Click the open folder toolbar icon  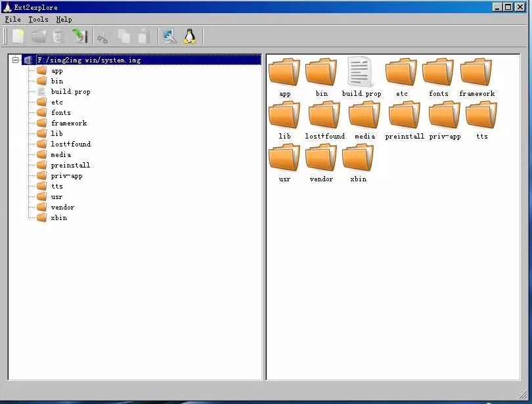39,36
